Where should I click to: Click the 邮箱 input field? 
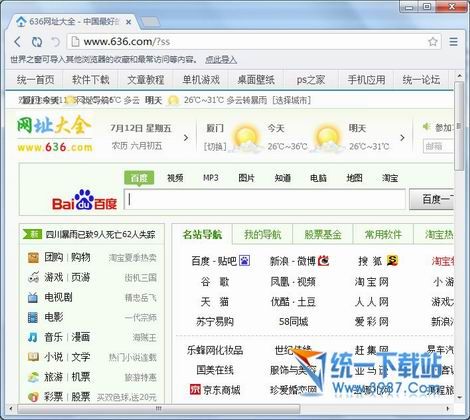[x=438, y=146]
